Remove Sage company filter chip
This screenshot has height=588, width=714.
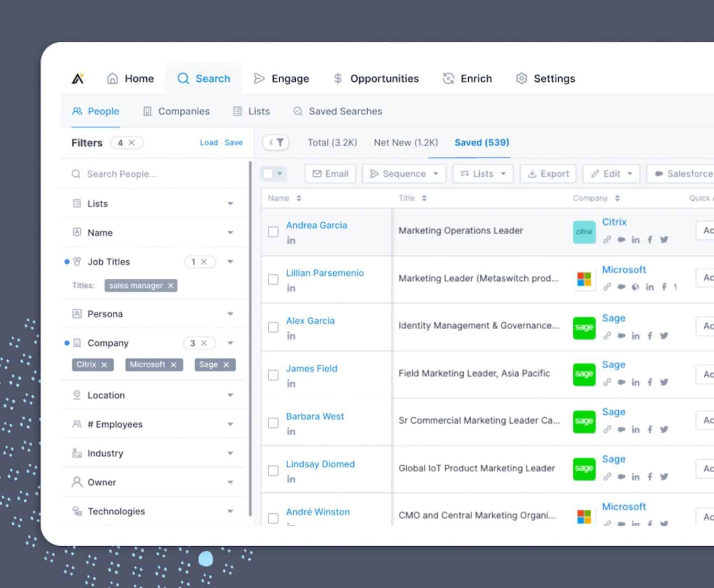[226, 365]
